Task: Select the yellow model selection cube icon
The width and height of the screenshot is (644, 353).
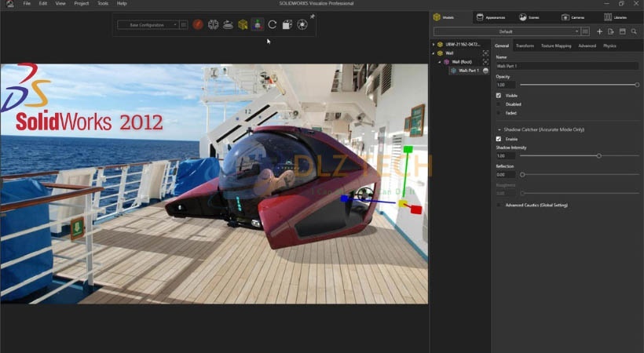Action: tap(243, 24)
